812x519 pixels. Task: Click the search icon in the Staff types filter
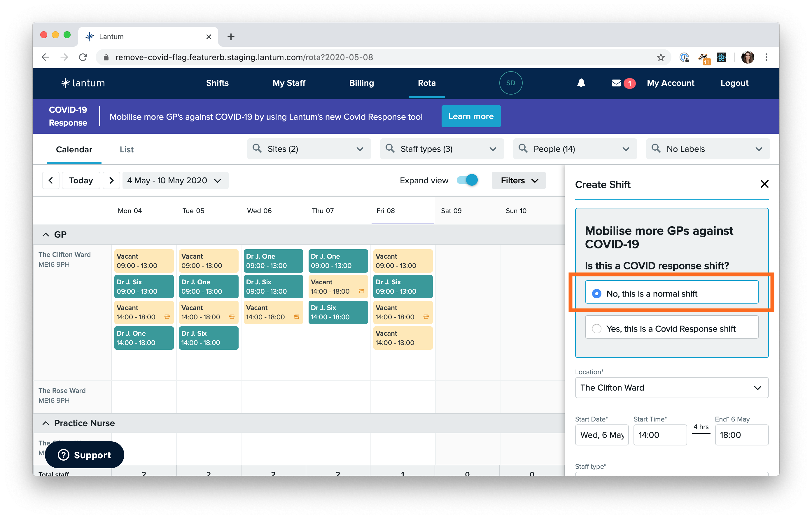(390, 149)
